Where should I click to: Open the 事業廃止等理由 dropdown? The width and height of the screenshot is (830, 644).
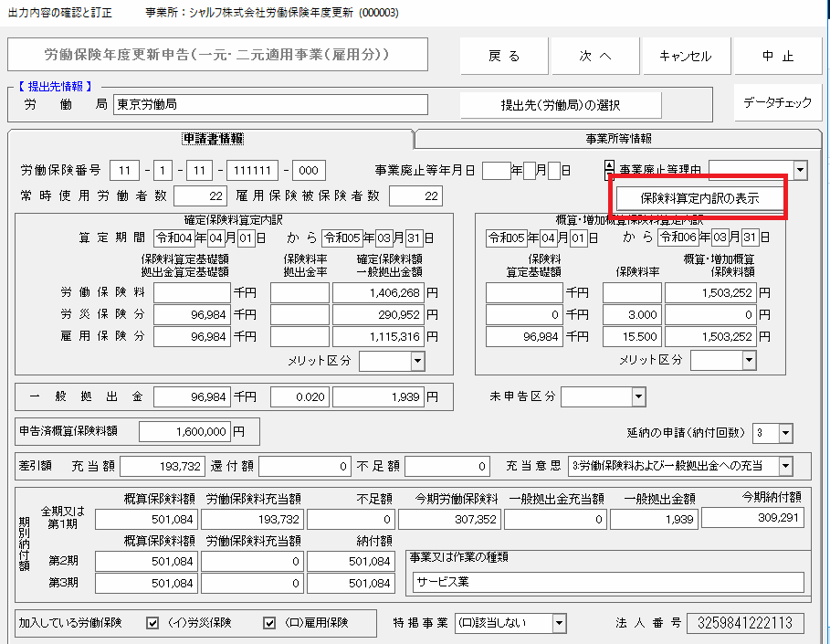[x=800, y=170]
